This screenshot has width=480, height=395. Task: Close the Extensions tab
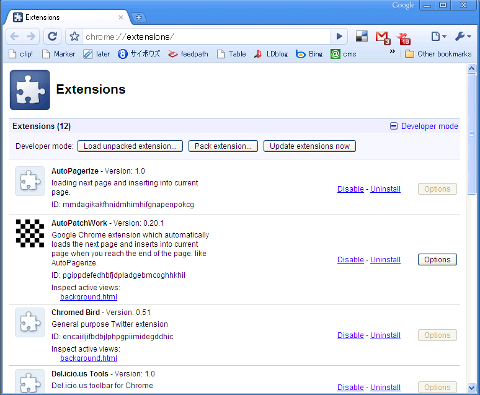(x=121, y=17)
